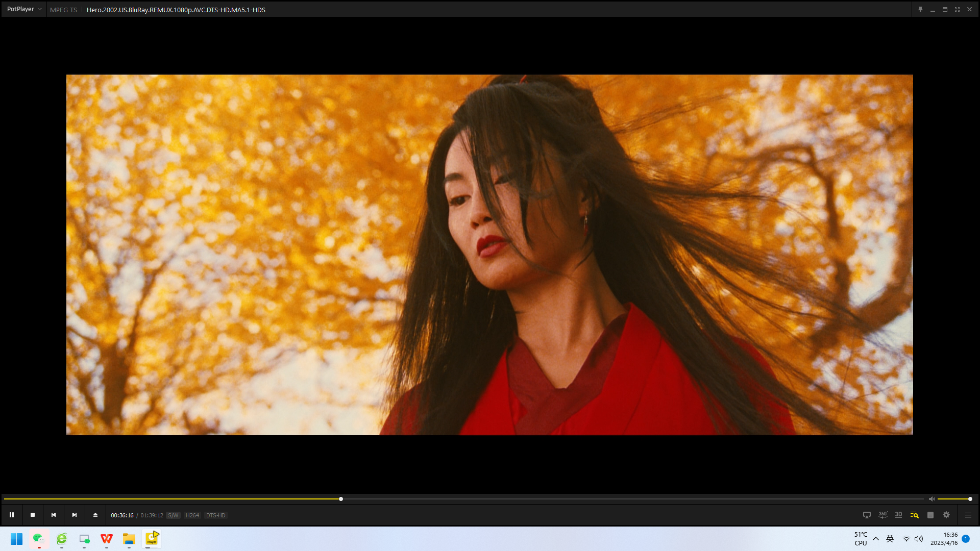Viewport: 980px width, 551px height.
Task: Pause the video playback
Action: pos(12,515)
